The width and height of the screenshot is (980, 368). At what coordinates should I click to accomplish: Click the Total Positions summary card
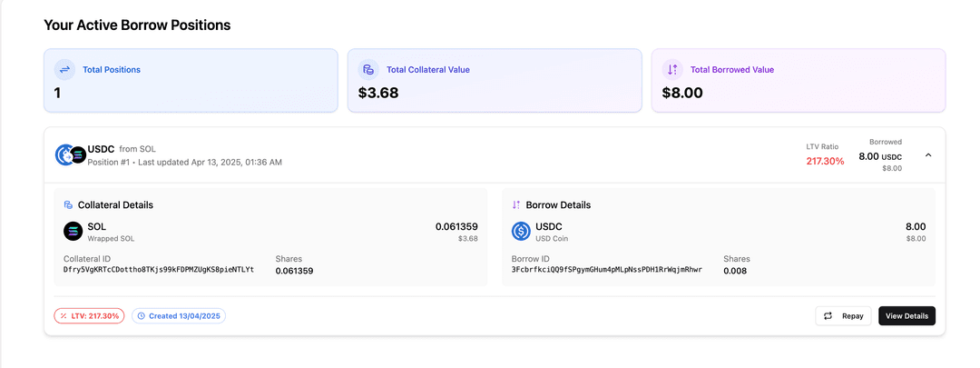[191, 81]
